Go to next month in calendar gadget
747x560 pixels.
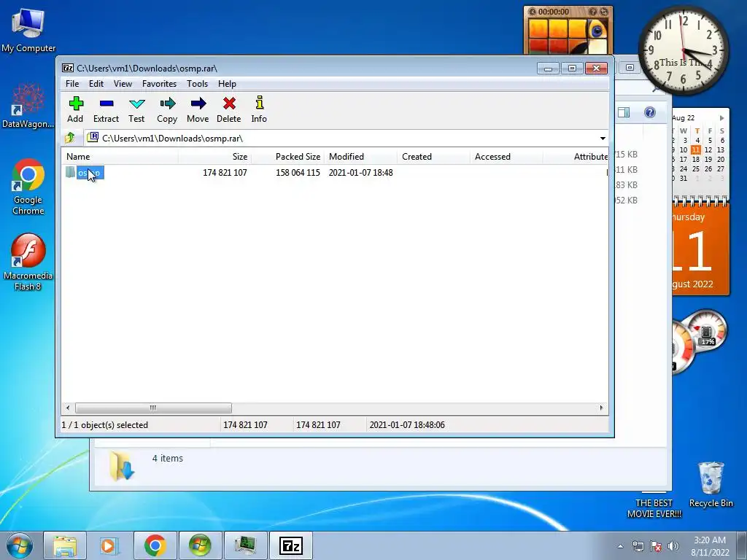click(721, 117)
